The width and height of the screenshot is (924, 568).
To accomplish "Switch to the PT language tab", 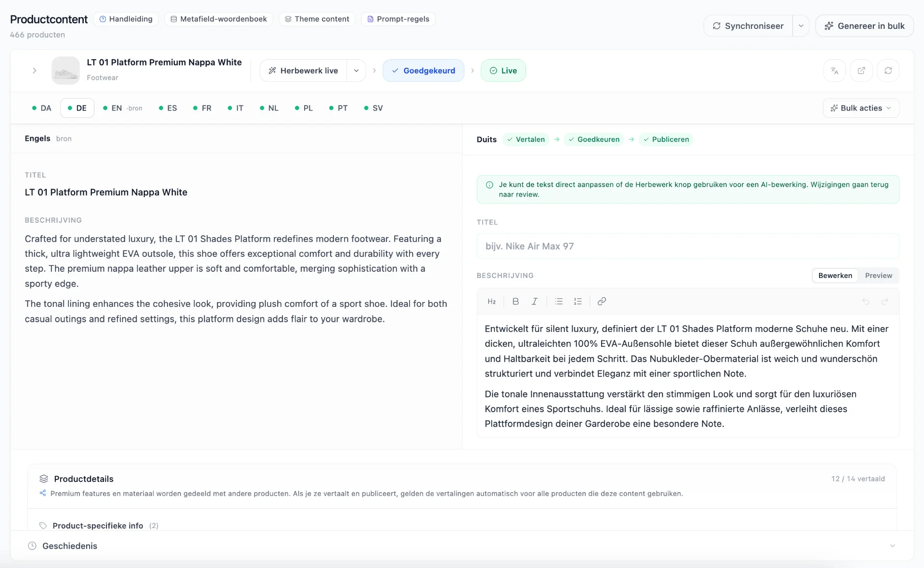I will tap(338, 108).
